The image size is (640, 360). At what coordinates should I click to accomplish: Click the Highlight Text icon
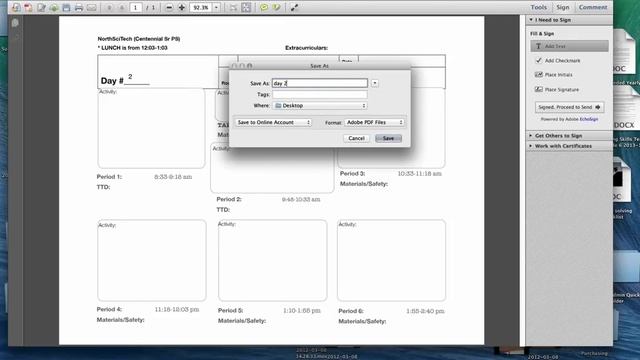coord(276,7)
